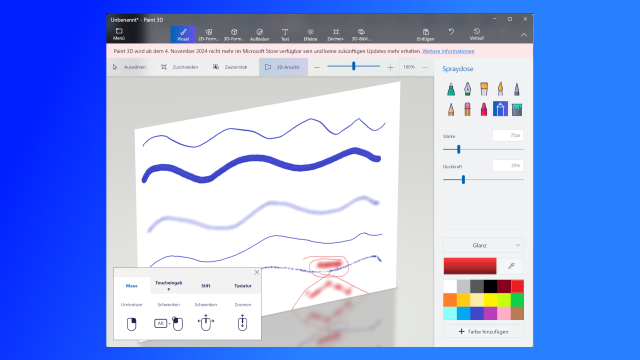Open the Glanz material dropdown

click(x=483, y=245)
